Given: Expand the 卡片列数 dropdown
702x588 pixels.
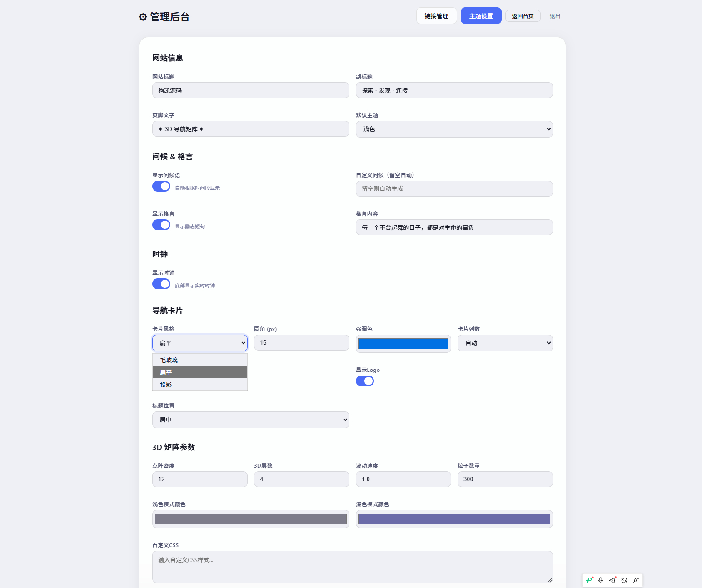Looking at the screenshot, I should point(505,343).
